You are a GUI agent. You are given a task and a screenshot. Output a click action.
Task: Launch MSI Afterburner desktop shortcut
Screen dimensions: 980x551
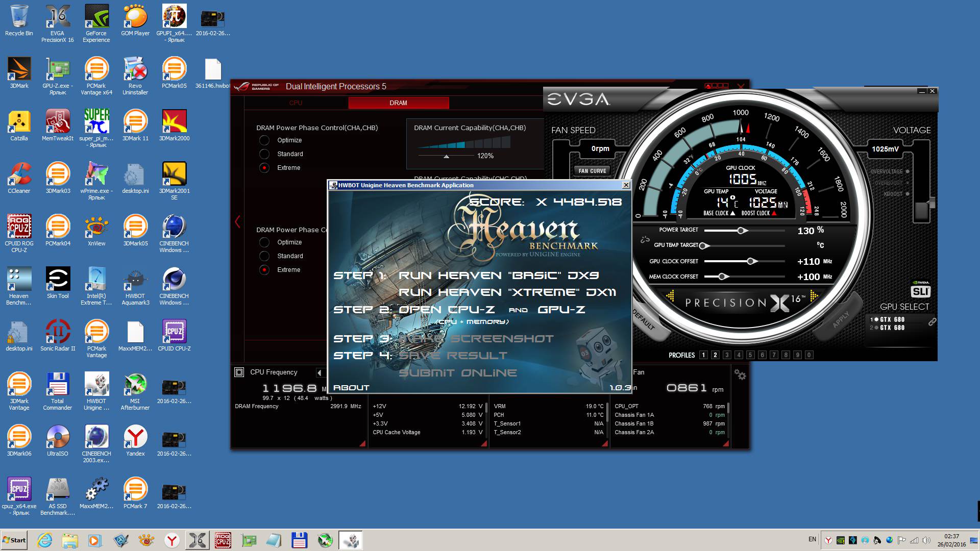point(135,391)
